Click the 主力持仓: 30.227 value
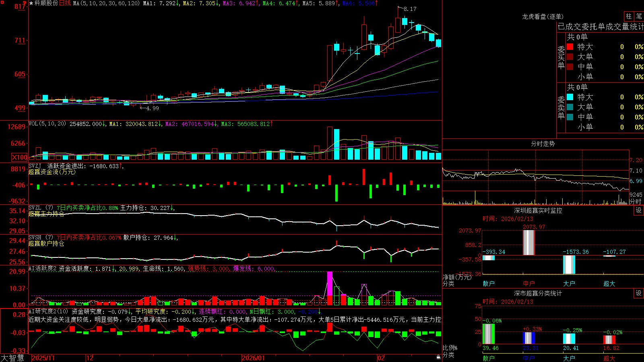644x362 pixels. click(145, 208)
